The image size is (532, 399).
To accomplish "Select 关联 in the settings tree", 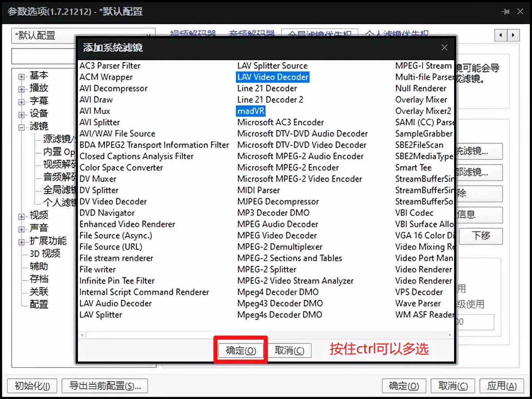I will [39, 292].
